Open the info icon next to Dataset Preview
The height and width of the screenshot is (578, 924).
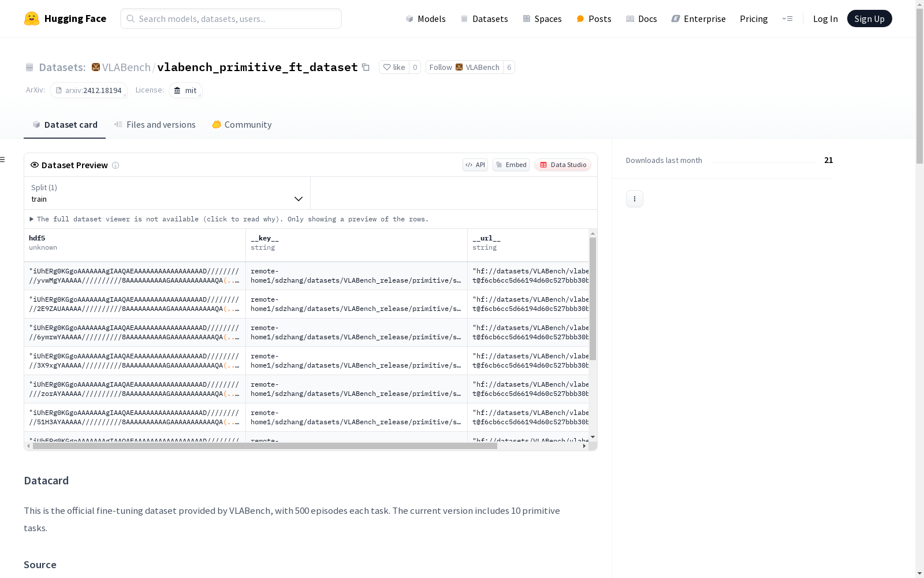click(x=115, y=165)
